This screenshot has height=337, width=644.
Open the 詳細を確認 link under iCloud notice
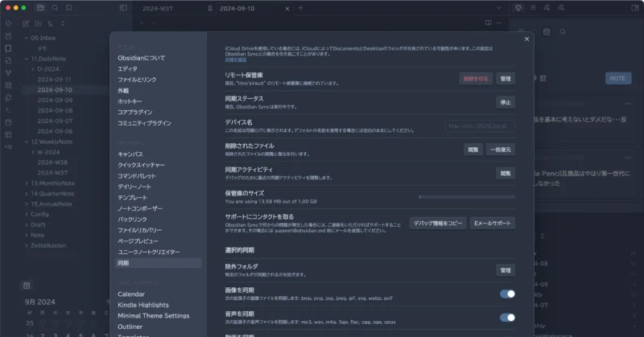(236, 60)
